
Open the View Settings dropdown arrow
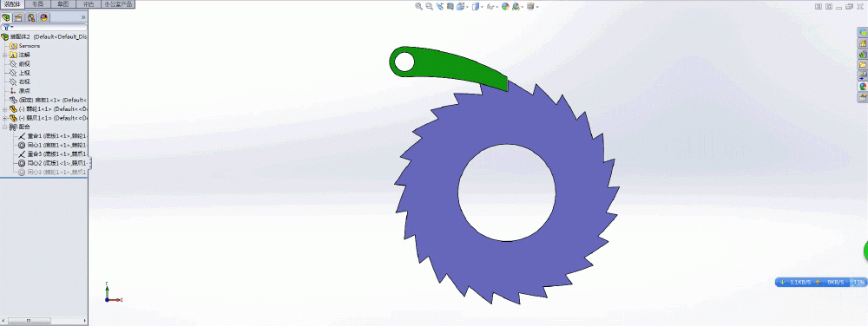[537, 7]
